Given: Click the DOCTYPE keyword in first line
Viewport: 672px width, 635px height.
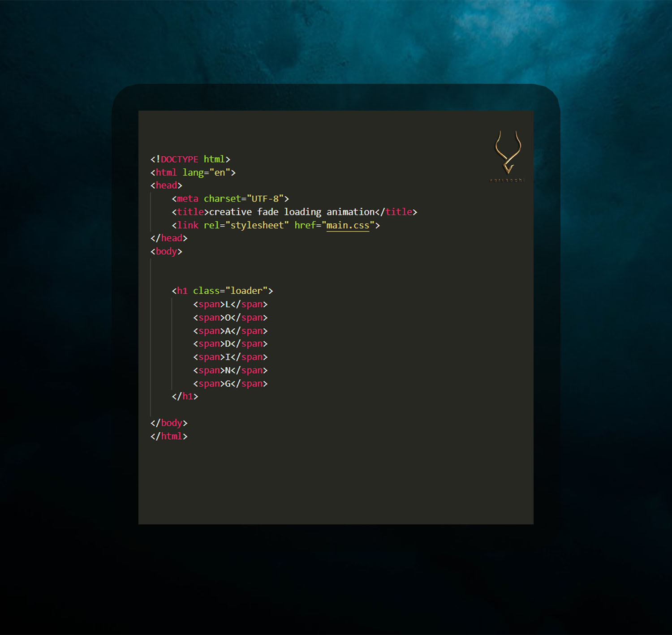Looking at the screenshot, I should tap(179, 159).
